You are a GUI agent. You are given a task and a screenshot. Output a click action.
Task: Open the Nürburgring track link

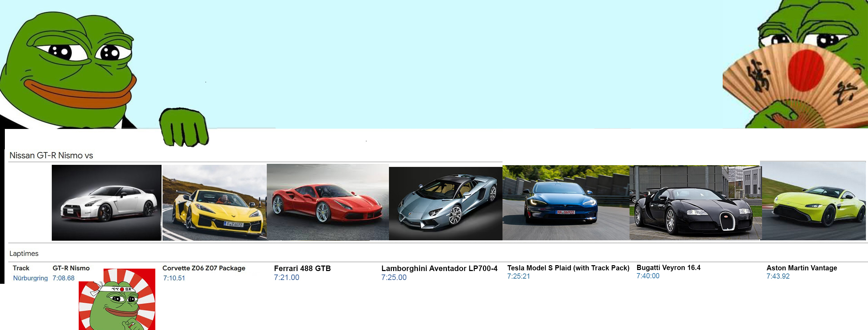[x=30, y=278]
